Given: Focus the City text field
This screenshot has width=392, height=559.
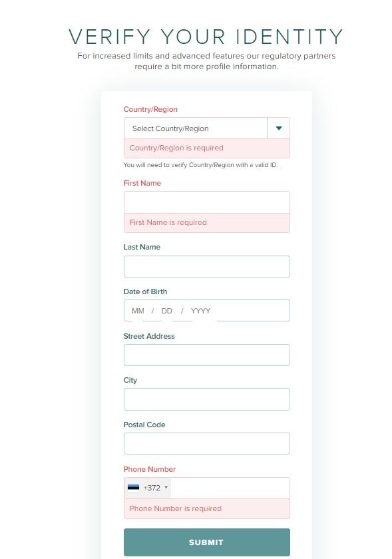Looking at the screenshot, I should click(206, 399).
